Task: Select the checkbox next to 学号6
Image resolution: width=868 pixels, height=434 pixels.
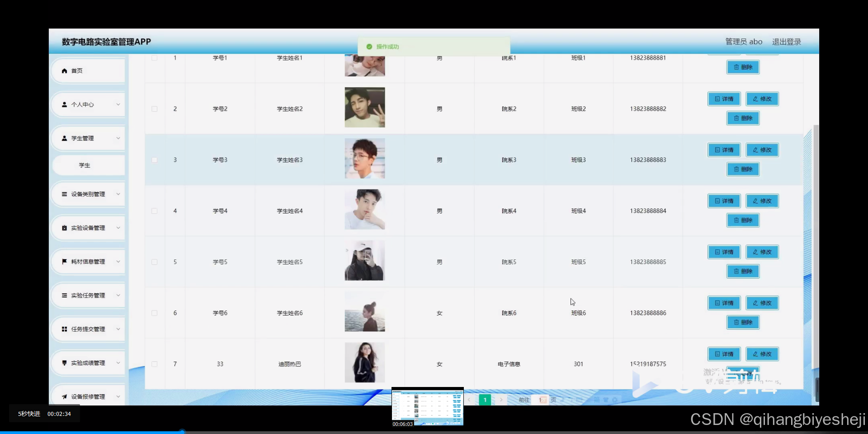Action: (x=154, y=313)
